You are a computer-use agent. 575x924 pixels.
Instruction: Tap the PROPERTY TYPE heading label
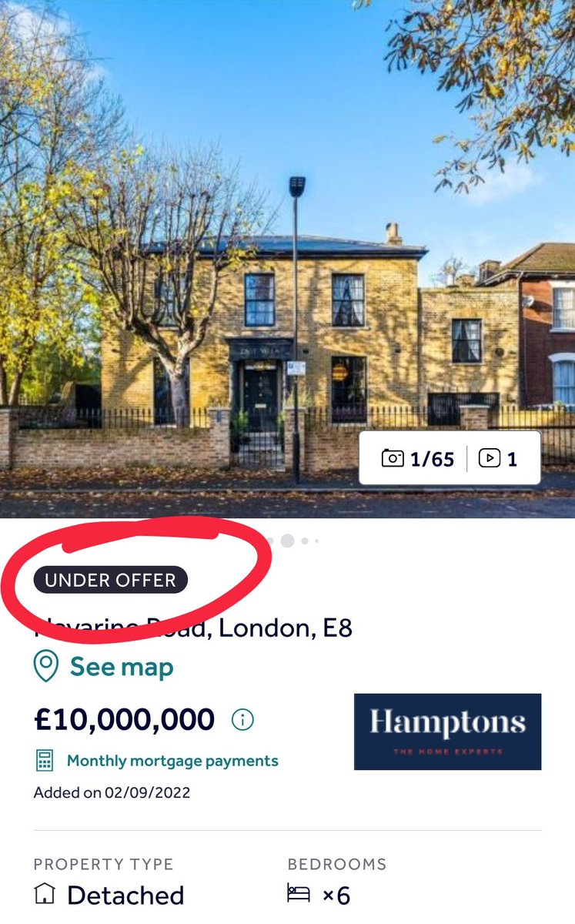pyautogui.click(x=103, y=865)
